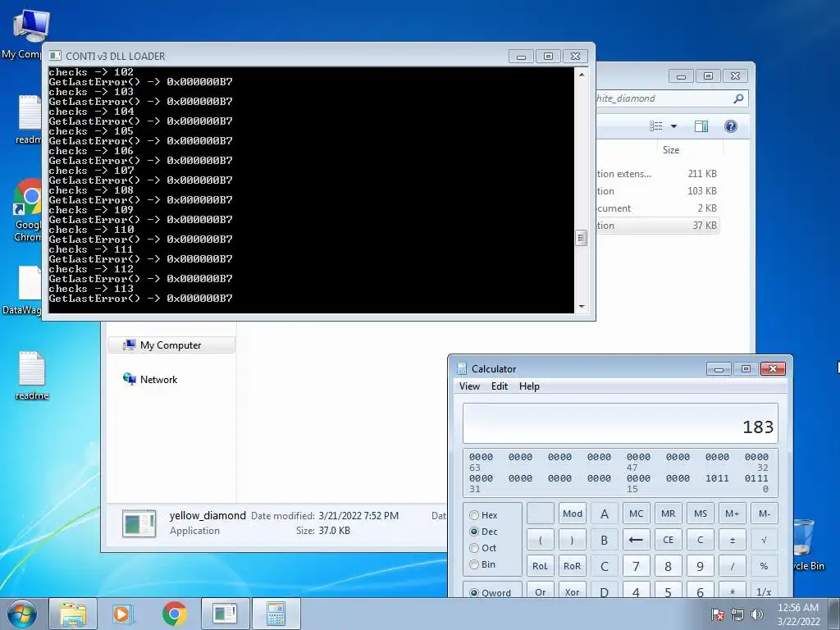Screen dimensions: 840x630
Task: Click the number 9 key
Action: (x=701, y=566)
